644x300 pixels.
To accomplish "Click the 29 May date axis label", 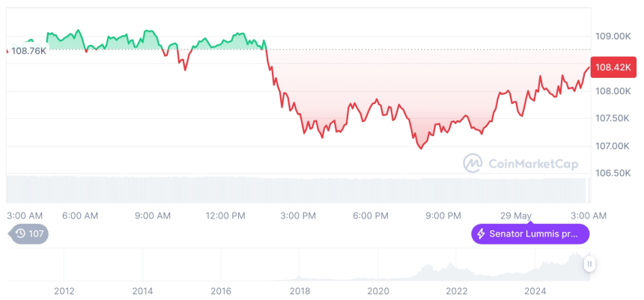I will pyautogui.click(x=516, y=215).
